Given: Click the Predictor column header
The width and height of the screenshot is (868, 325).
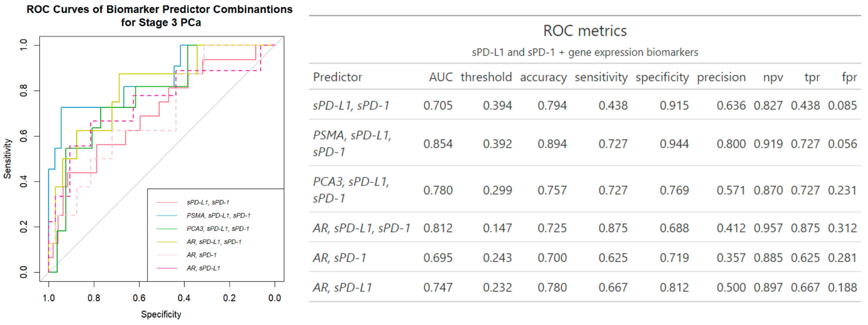Looking at the screenshot, I should (x=337, y=77).
